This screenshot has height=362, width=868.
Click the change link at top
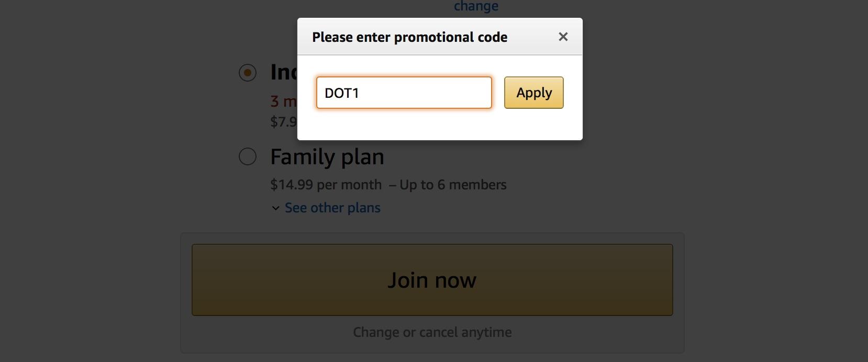(x=476, y=6)
